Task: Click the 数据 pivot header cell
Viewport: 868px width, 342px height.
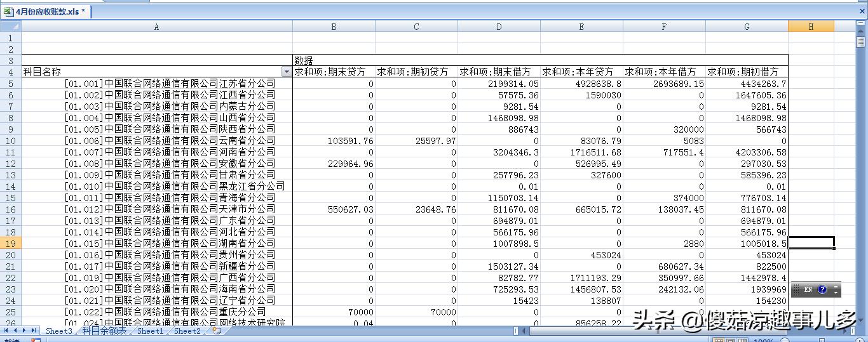Action: tap(334, 60)
